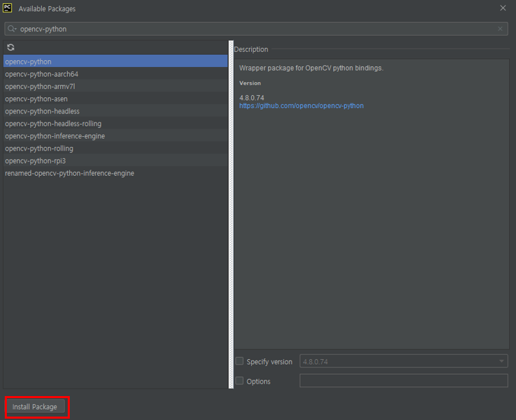Select opencv-python-headless package
Screen dimensions: 516x420
pos(115,111)
